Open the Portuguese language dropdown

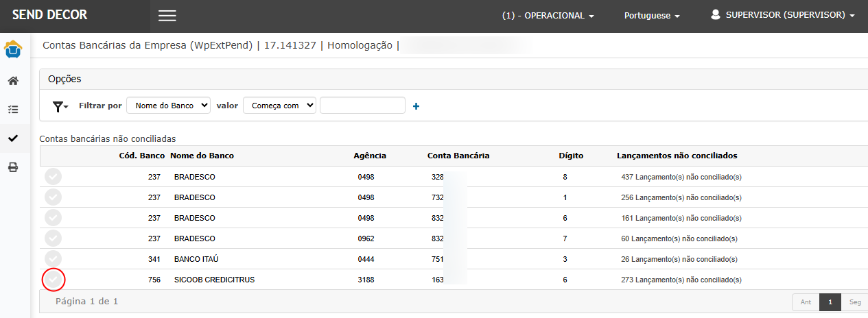652,16
